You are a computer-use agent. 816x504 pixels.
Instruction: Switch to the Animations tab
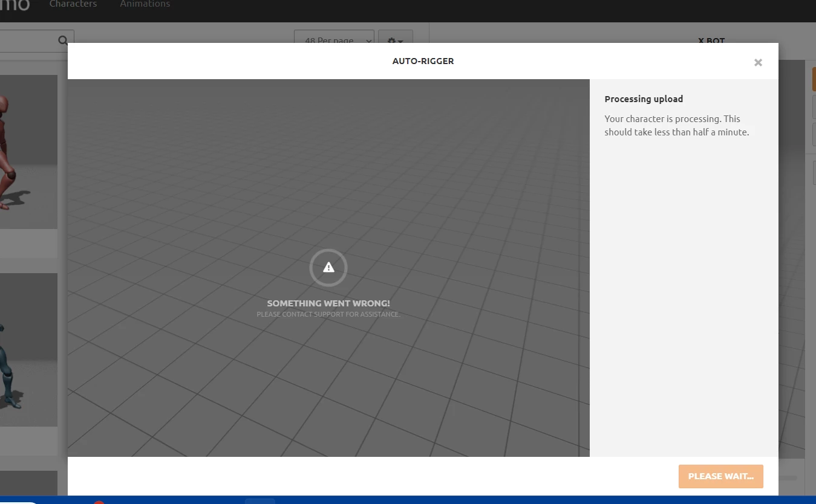coord(145,4)
